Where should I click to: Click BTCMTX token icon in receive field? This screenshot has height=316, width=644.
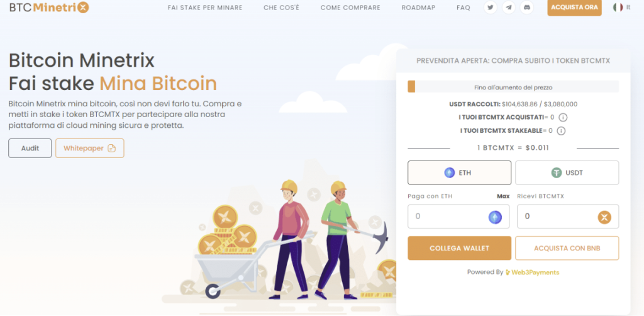click(x=604, y=217)
